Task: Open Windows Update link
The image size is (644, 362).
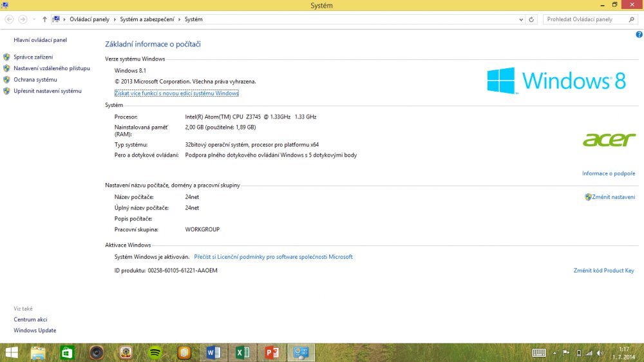Action: click(35, 330)
